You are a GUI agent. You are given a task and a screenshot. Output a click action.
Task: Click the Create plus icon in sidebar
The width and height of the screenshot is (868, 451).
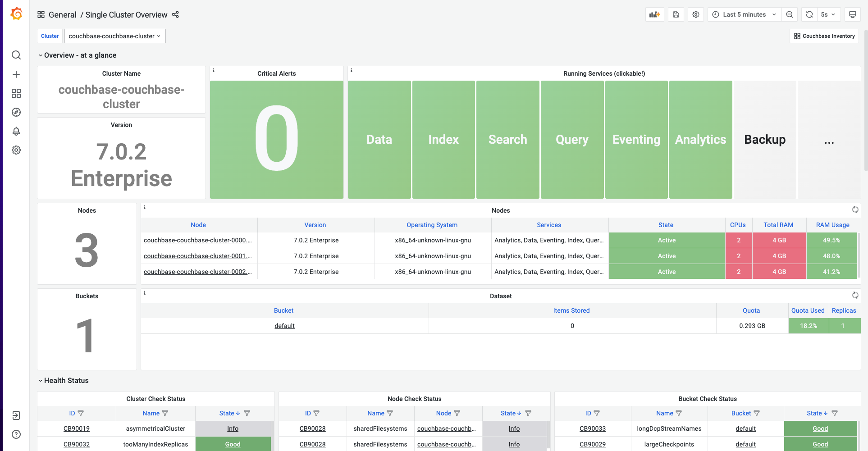16,74
